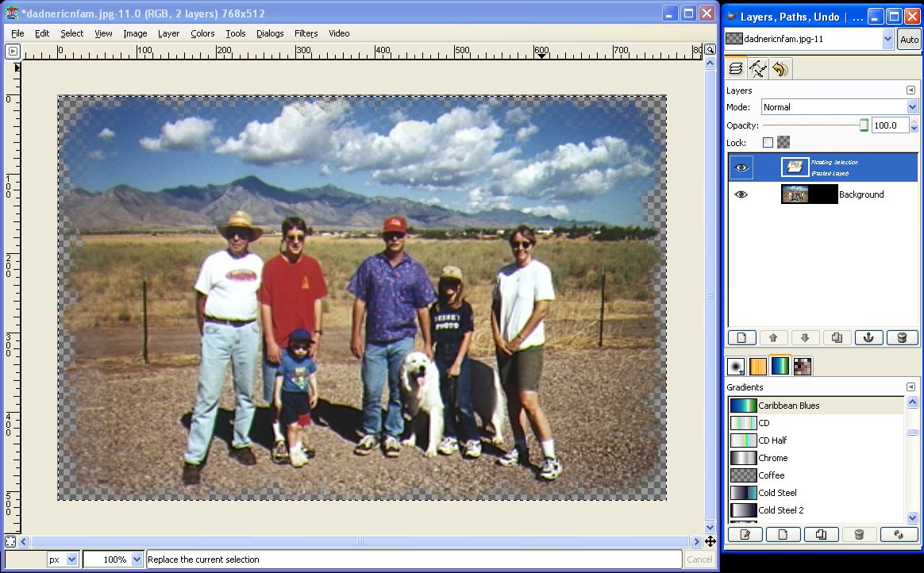Open the Paths tab icon
This screenshot has width=924, height=573.
point(758,70)
